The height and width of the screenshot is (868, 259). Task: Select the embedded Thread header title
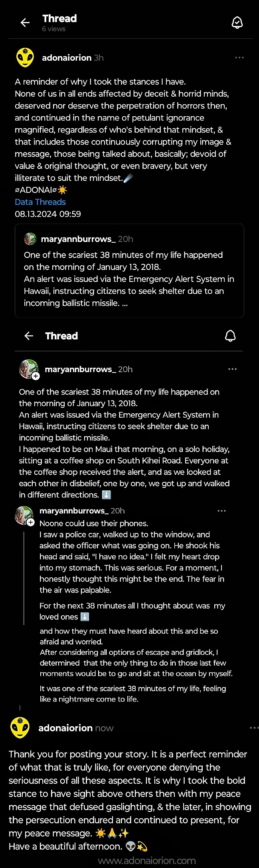tap(61, 336)
